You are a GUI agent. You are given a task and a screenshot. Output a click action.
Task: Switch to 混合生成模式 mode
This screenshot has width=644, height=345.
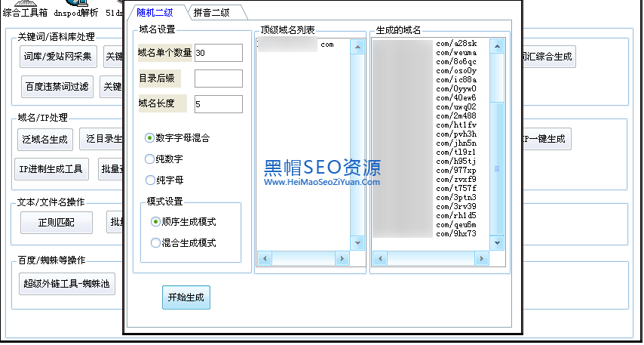156,243
